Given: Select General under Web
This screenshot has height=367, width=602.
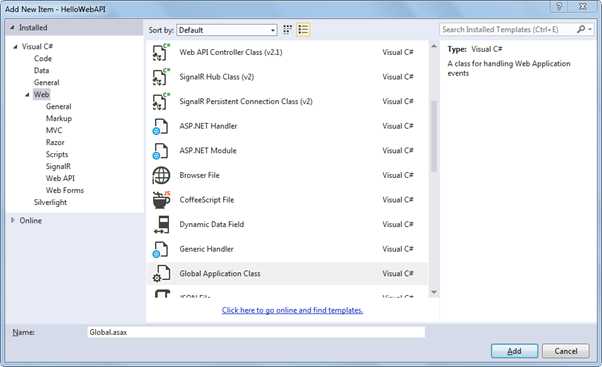Looking at the screenshot, I should [x=58, y=106].
